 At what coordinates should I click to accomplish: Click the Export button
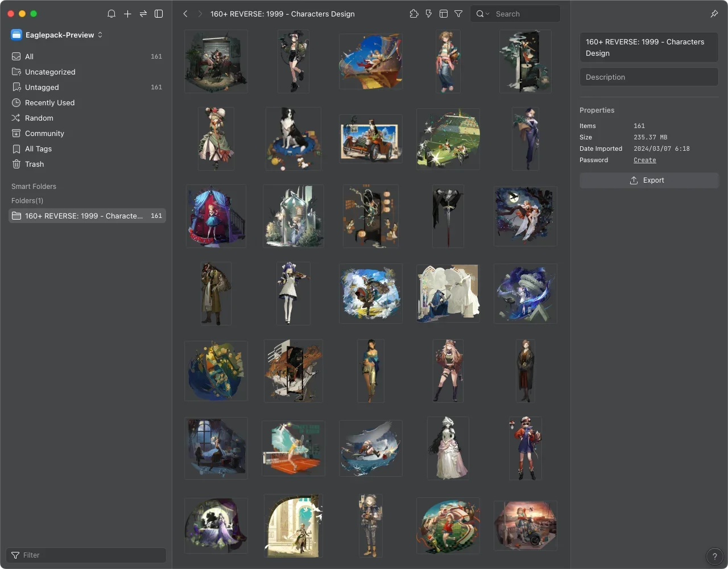pyautogui.click(x=649, y=180)
